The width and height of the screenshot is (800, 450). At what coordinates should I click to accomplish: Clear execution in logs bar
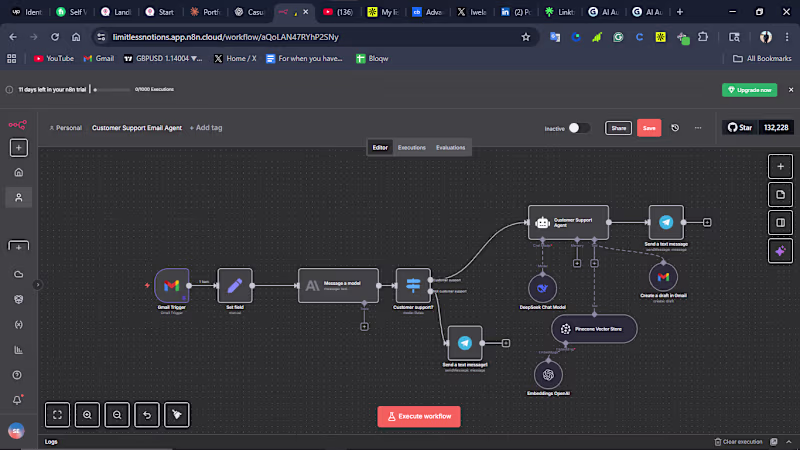tap(738, 442)
